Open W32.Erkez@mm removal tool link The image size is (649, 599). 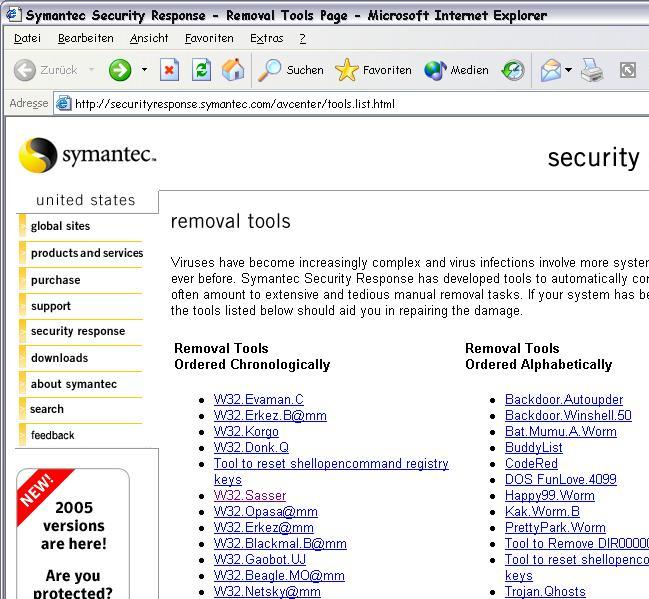[x=264, y=528]
